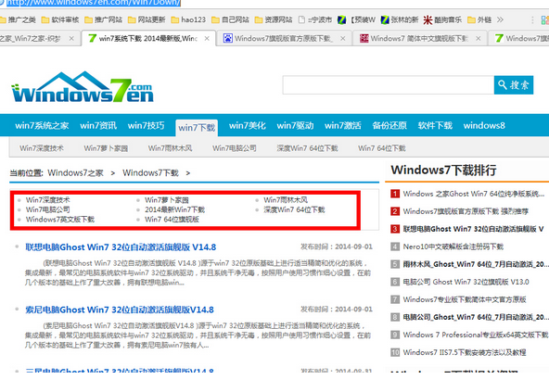Close the Windows7旗舰版官方原版下载 tab

(343, 38)
